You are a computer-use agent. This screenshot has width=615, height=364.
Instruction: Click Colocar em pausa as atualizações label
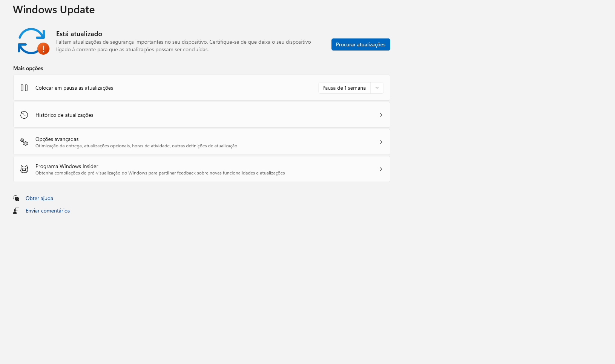click(74, 88)
